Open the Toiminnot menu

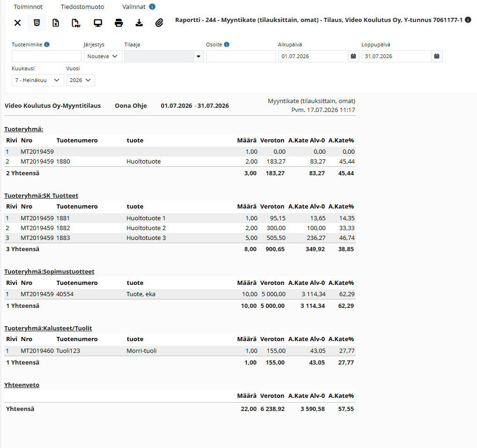coord(28,7)
